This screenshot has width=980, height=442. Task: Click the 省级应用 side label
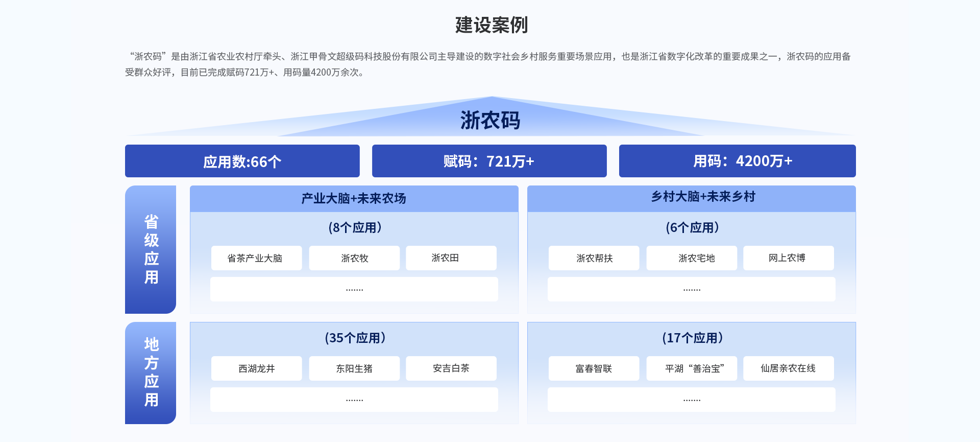(x=151, y=249)
